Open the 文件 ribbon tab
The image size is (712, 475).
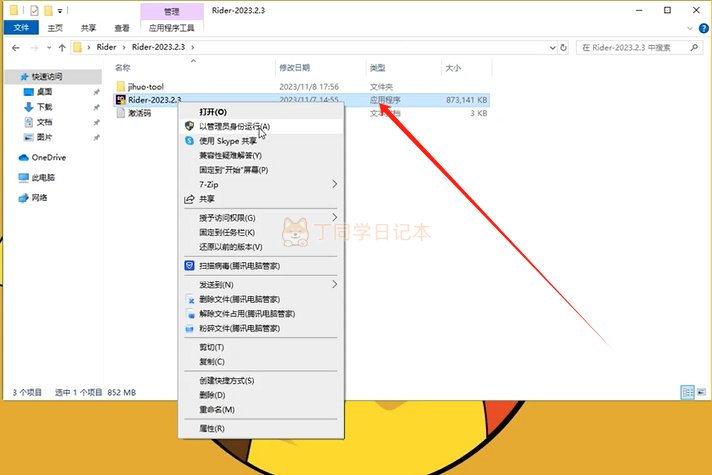point(21,28)
